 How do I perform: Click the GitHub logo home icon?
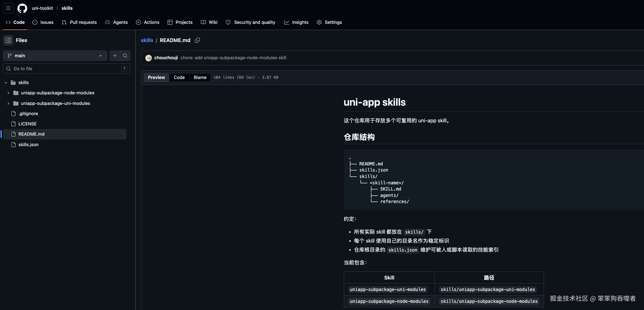[22, 8]
